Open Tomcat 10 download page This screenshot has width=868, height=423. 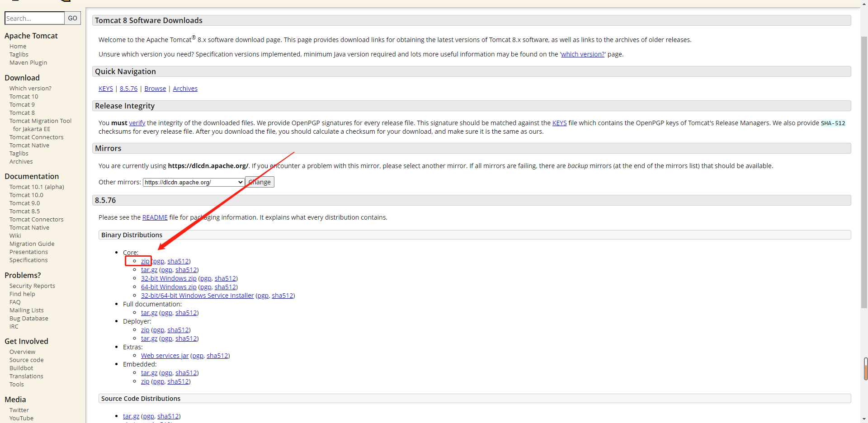coord(24,97)
